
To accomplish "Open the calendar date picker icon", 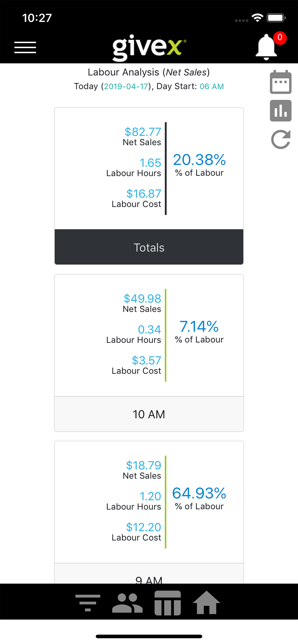I will (x=280, y=82).
